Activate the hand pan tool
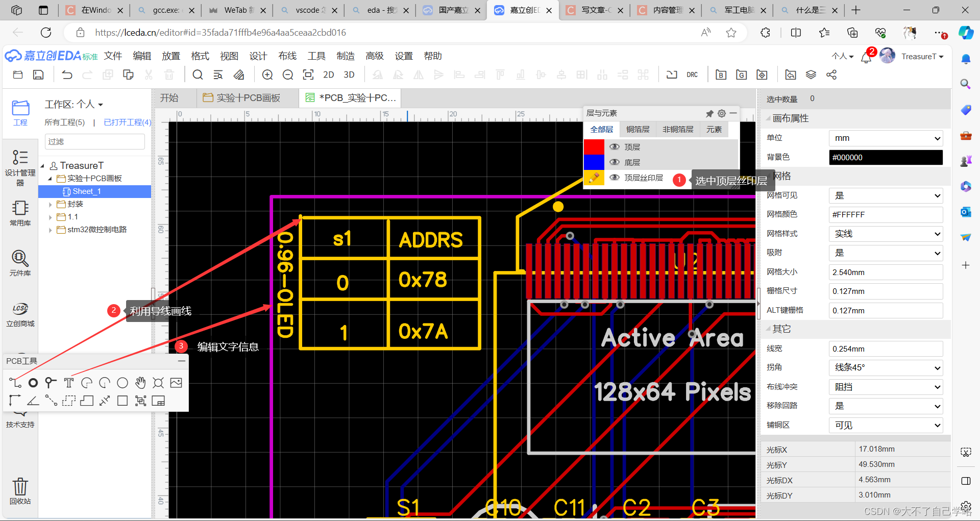980x521 pixels. click(x=140, y=382)
